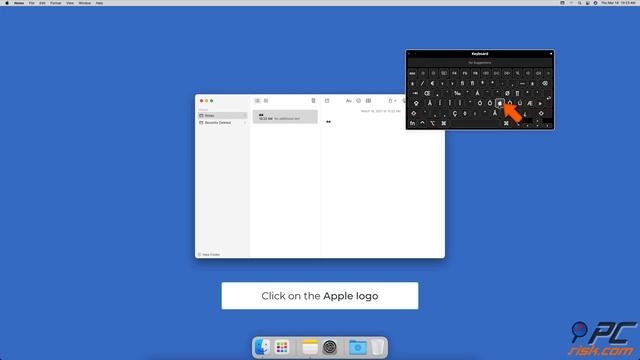Click the control key on the keyboard
Viewport: 640px width, 360px height.
point(422,123)
